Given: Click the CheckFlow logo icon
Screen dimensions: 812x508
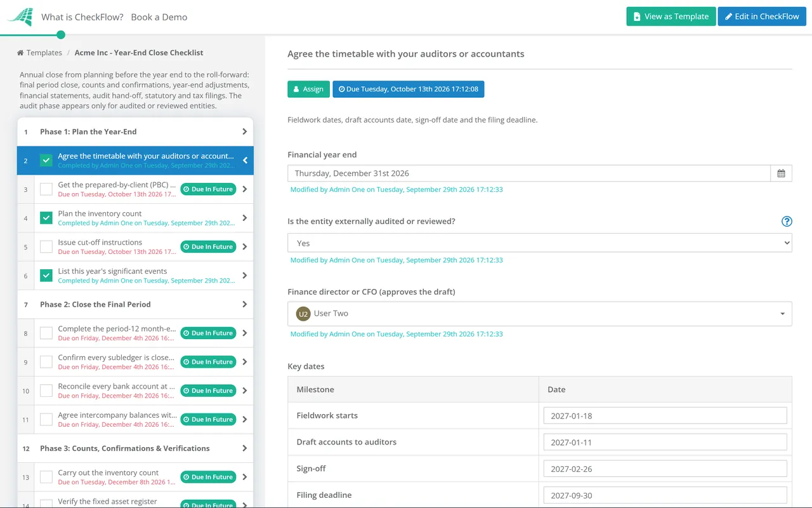Looking at the screenshot, I should [20, 17].
